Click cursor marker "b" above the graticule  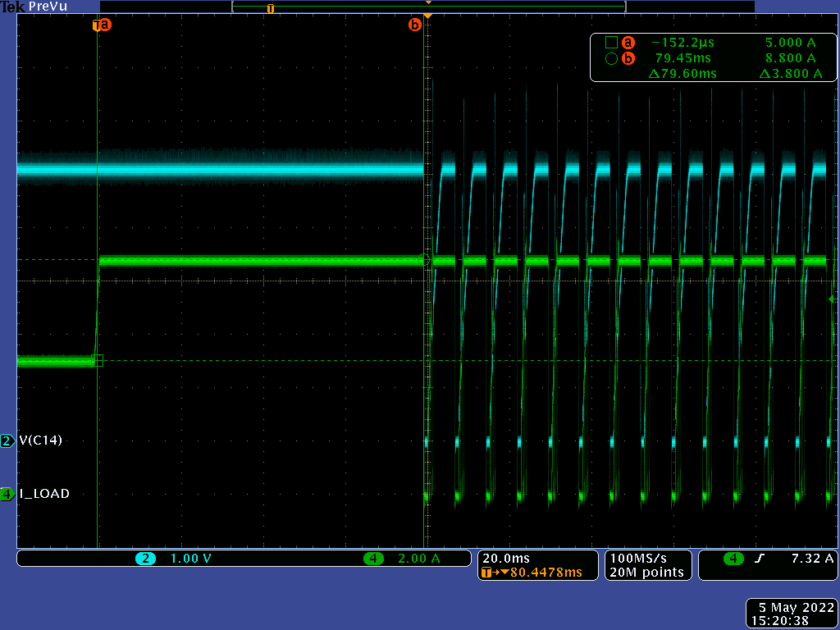click(415, 25)
